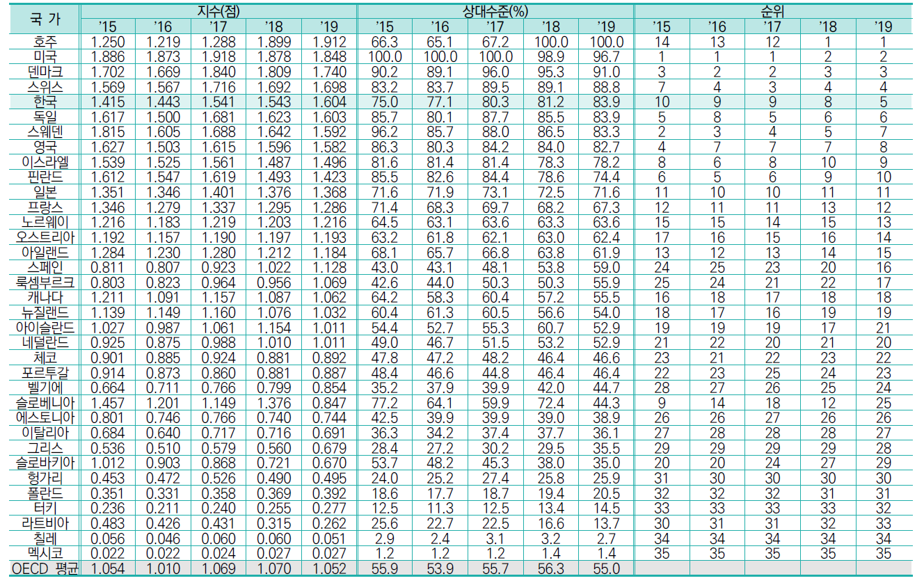Image resolution: width=924 pixels, height=583 pixels.
Task: Select the 이탈리아 row label
Action: pyautogui.click(x=45, y=433)
